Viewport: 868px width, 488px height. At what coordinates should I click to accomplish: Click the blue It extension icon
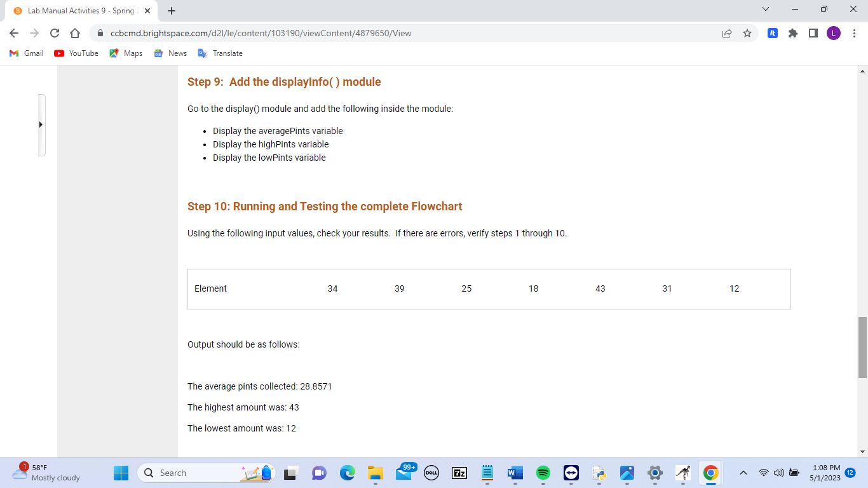[x=772, y=33]
